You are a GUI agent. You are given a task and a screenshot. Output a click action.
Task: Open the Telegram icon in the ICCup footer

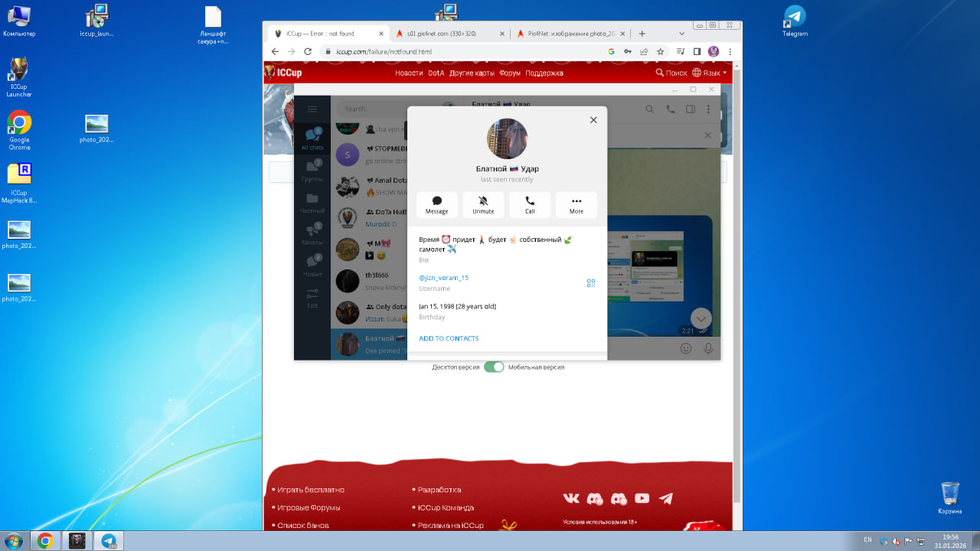666,498
